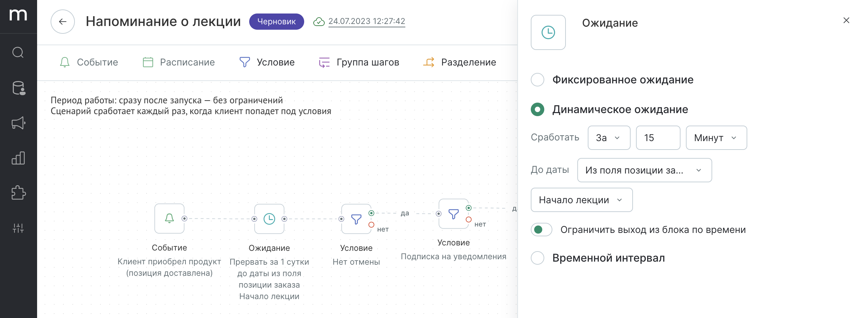Click green output of Подписка на уведомления

tap(469, 208)
